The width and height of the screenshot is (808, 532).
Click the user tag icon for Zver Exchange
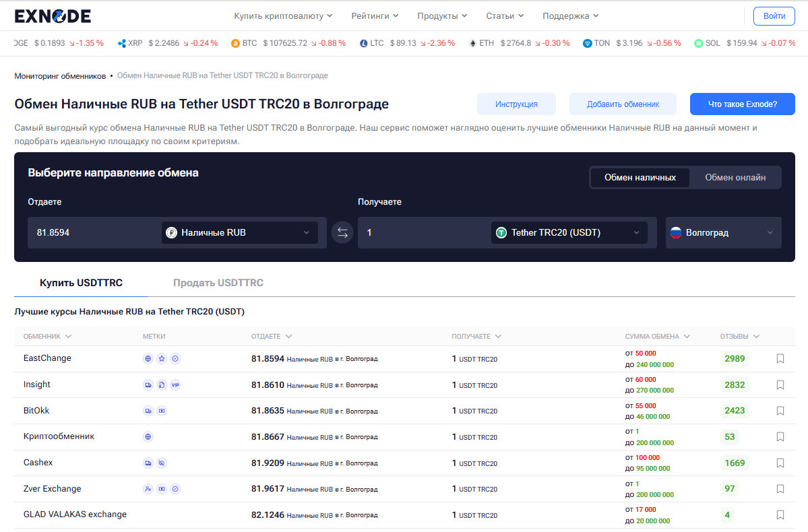point(148,489)
